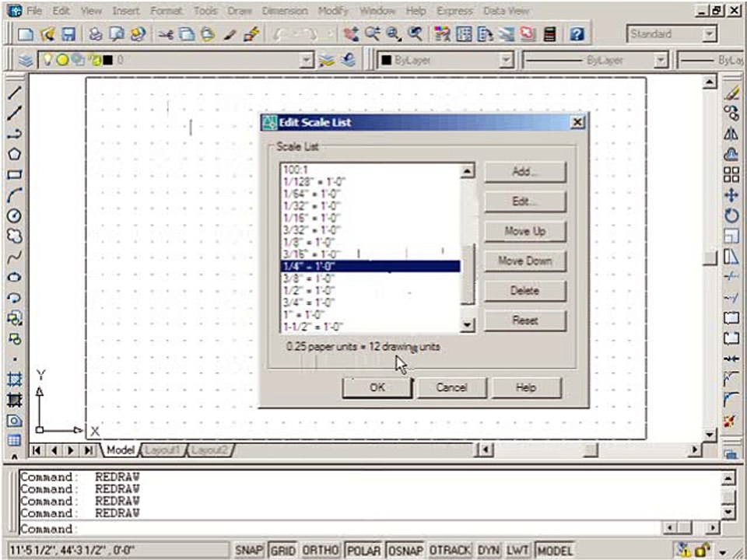747x560 pixels.
Task: Open the layer list dropdown
Action: click(307, 61)
